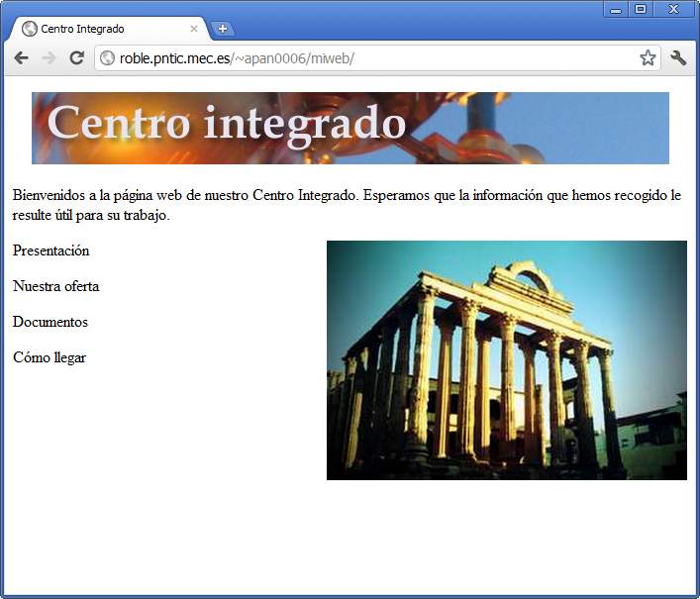700x599 pixels.
Task: Reload the page with the refresh icon
Action: click(x=77, y=57)
